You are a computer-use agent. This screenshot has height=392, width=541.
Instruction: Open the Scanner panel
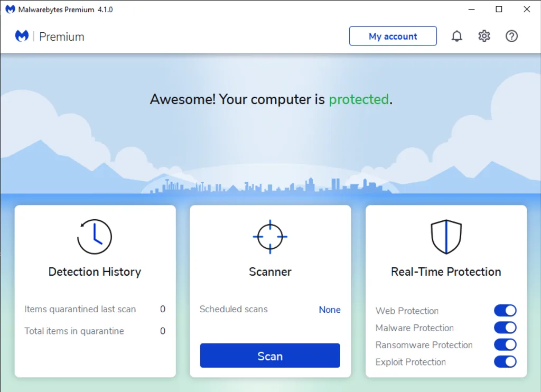(270, 272)
